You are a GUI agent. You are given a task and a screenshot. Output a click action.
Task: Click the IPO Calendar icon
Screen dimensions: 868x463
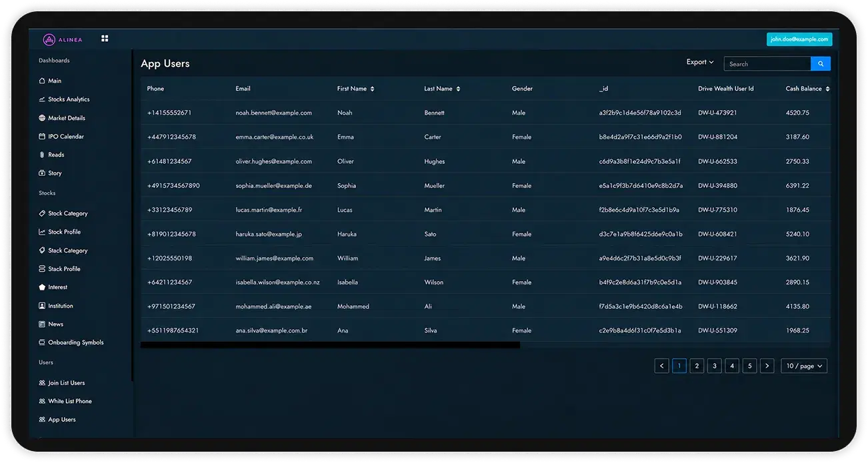(42, 137)
